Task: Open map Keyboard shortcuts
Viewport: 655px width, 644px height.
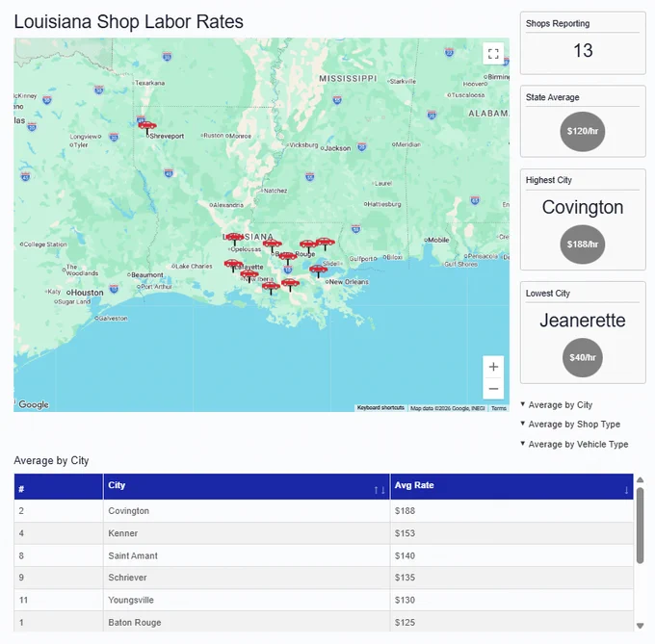Action: coord(380,408)
